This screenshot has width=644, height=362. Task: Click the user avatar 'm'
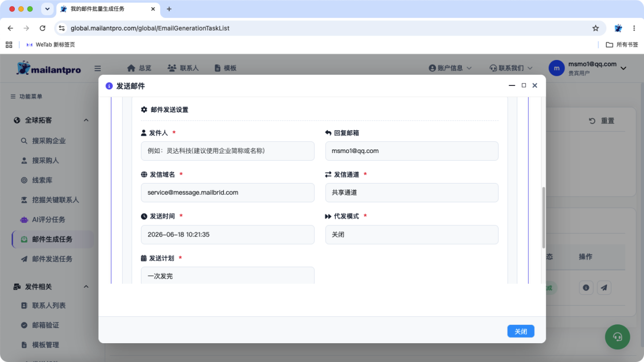click(557, 68)
